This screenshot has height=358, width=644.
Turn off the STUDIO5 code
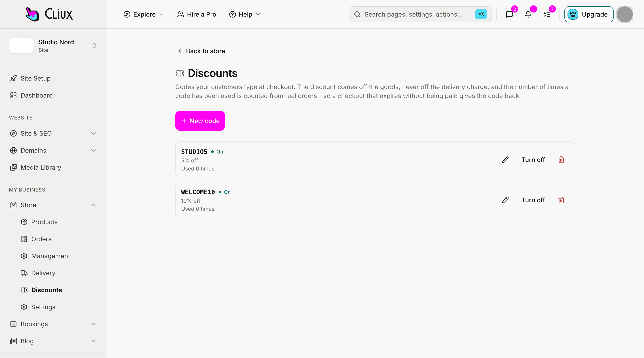[533, 160]
